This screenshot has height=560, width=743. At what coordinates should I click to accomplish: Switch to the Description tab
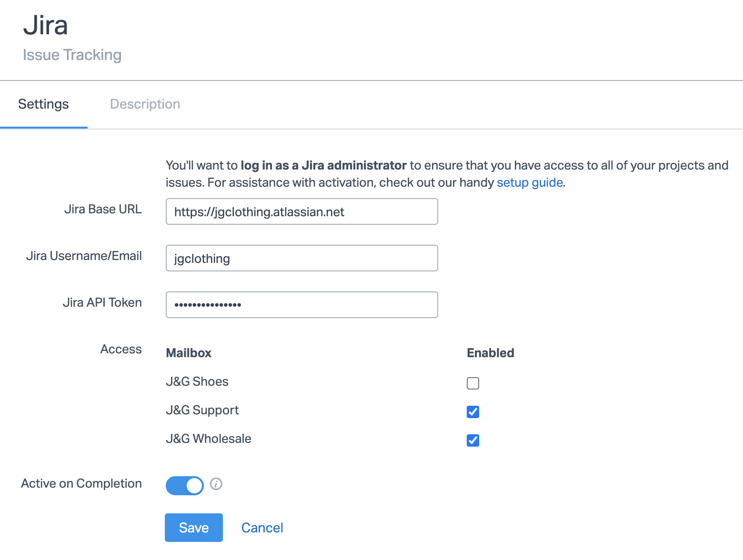pos(145,104)
